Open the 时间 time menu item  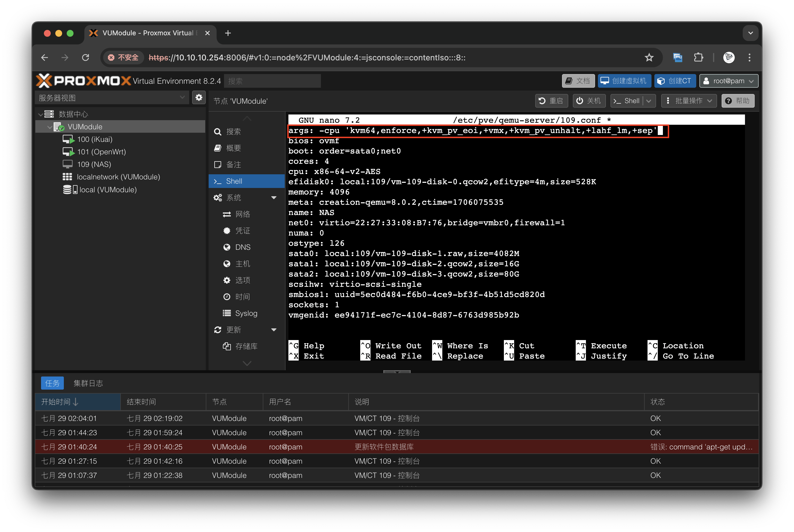247,297
